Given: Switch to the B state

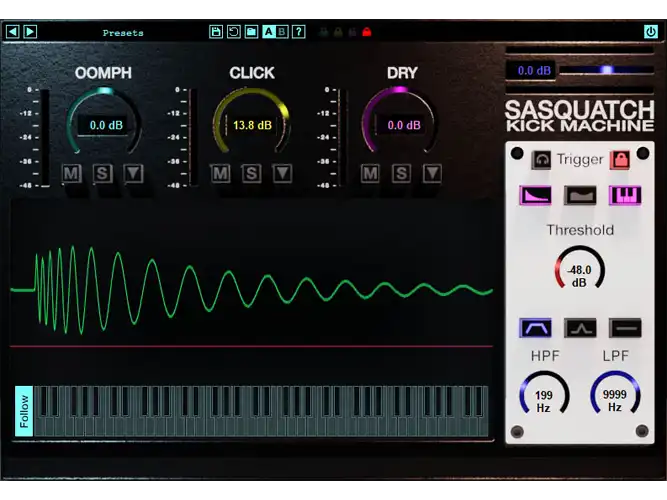Looking at the screenshot, I should pyautogui.click(x=282, y=32).
